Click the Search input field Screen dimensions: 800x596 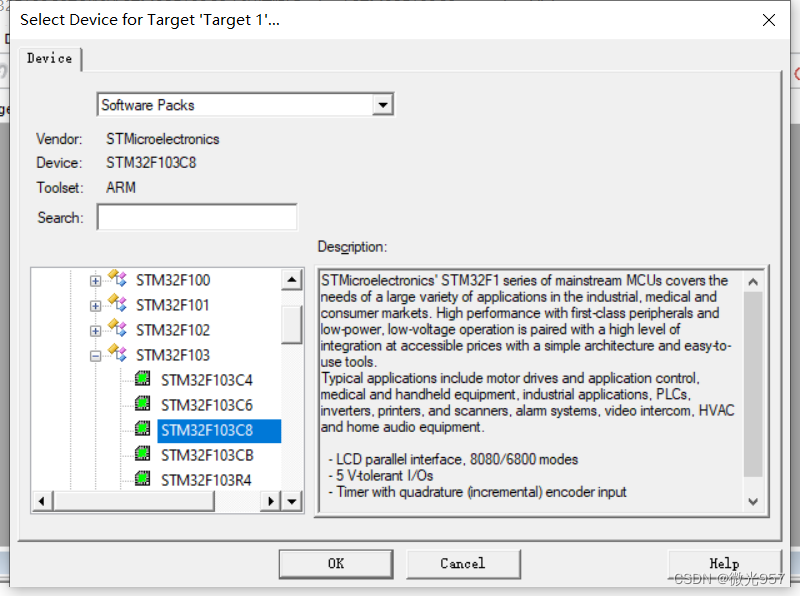click(x=197, y=217)
